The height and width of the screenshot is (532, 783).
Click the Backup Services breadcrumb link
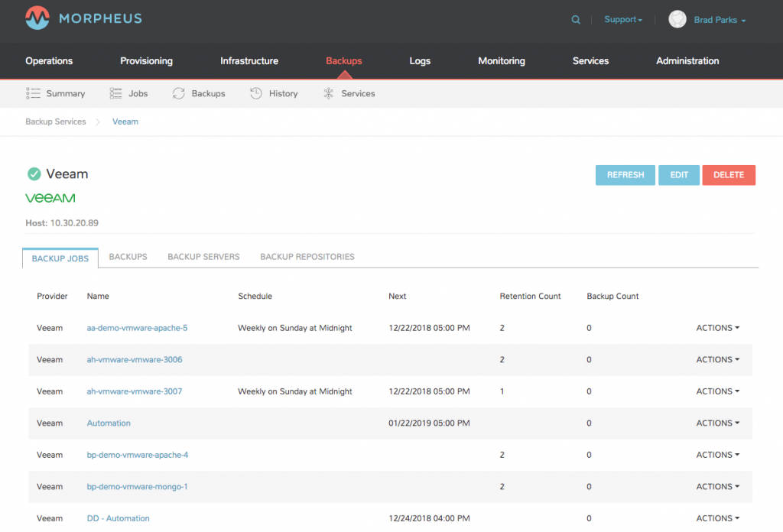55,121
